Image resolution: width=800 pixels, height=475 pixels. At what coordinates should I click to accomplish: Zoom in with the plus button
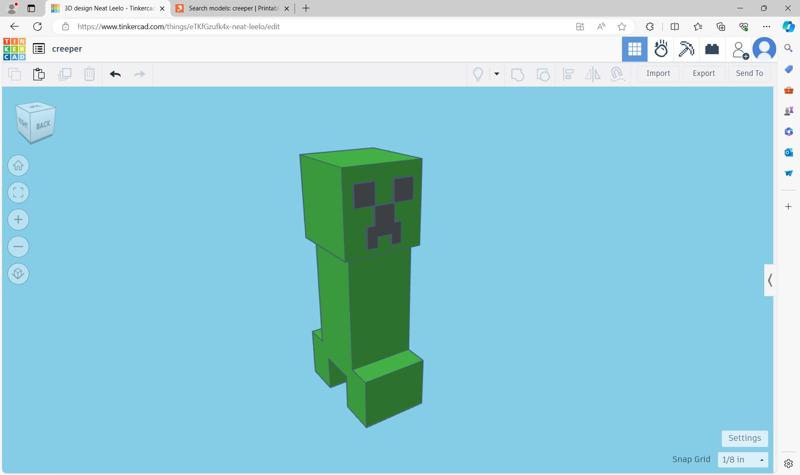[x=18, y=219]
